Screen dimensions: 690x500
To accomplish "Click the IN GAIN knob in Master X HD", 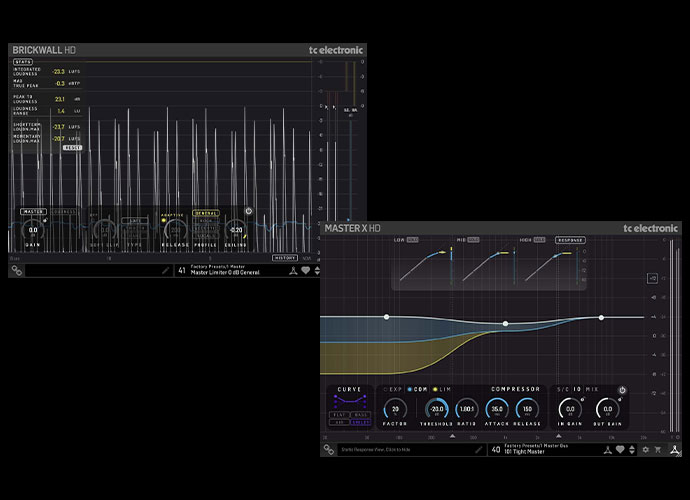I will tap(570, 409).
